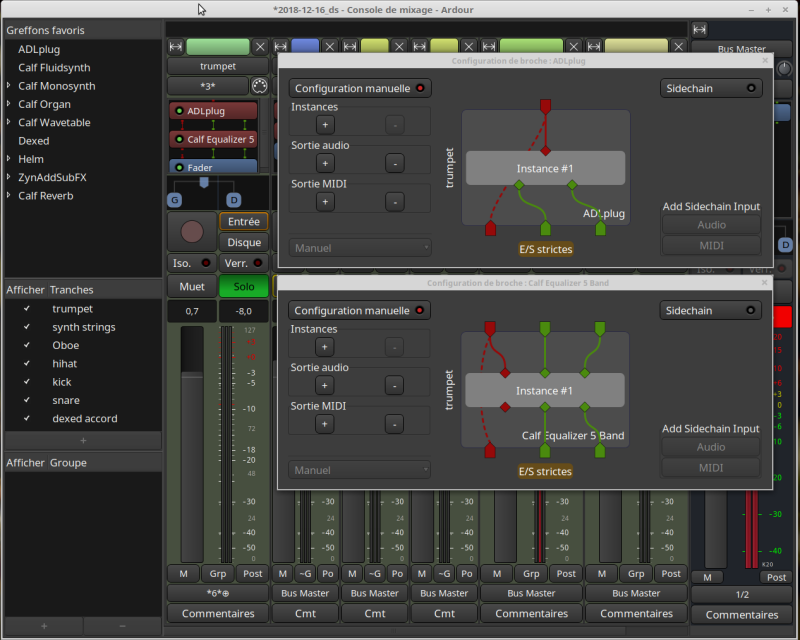The image size is (800, 640).
Task: Click the MIDI input DIN icon on trumpet strip
Action: pos(259,86)
